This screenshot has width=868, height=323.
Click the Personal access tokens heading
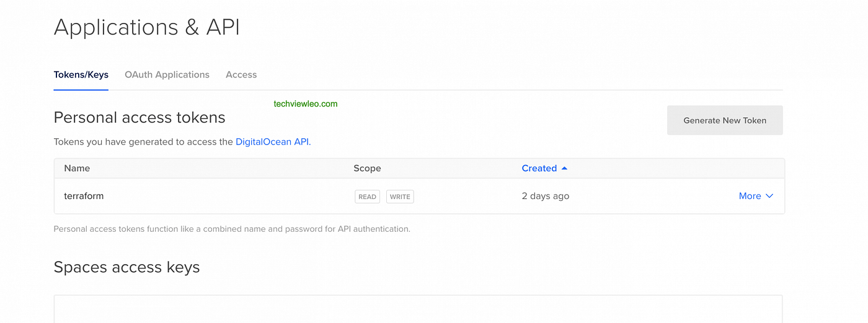click(139, 117)
